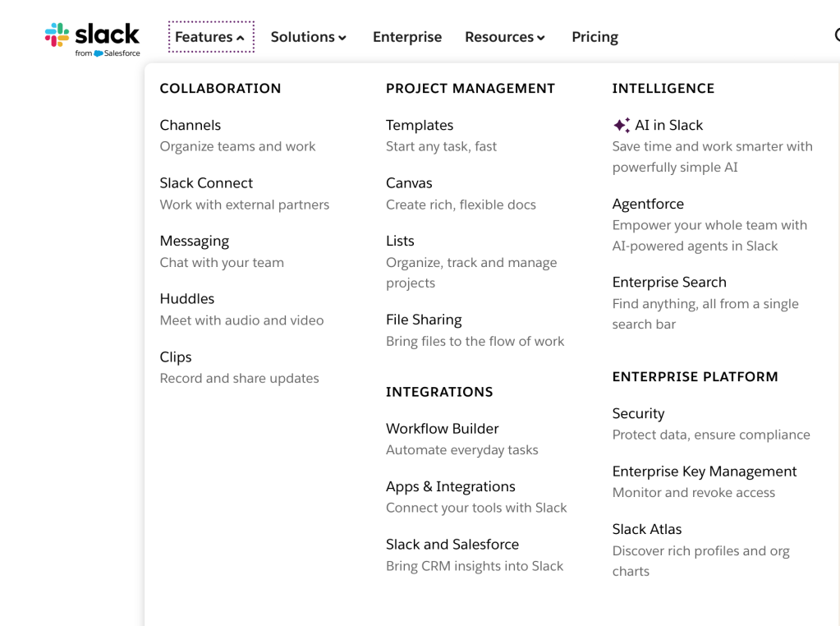Open Canvas under Project Management
This screenshot has height=626, width=840.
click(409, 183)
